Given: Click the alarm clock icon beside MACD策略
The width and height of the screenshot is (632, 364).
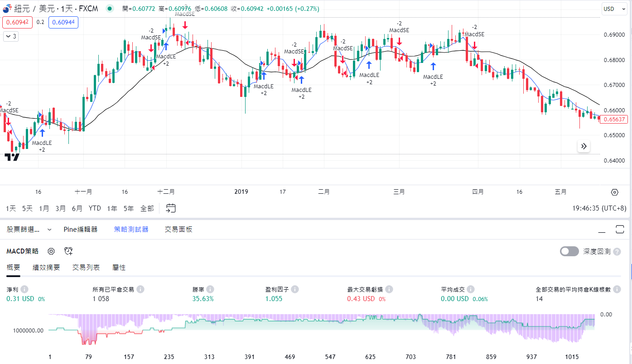Looking at the screenshot, I should pyautogui.click(x=68, y=251).
